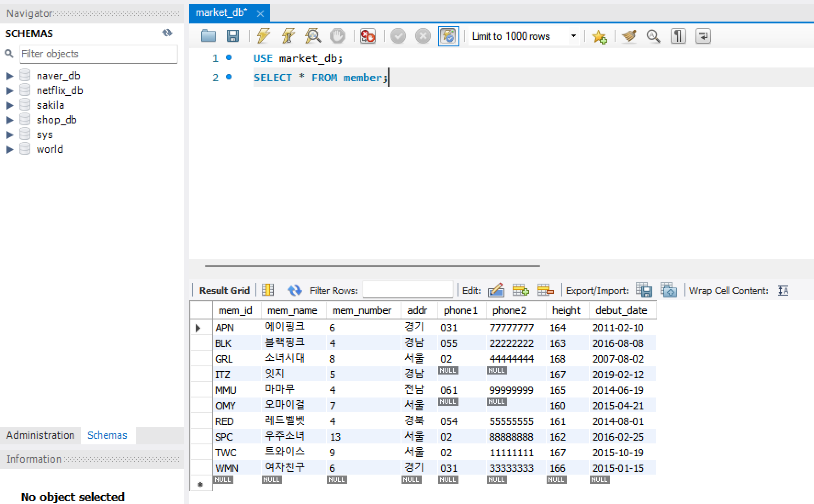Image resolution: width=814 pixels, height=504 pixels.
Task: Click the Filter Rows input field
Action: click(407, 290)
